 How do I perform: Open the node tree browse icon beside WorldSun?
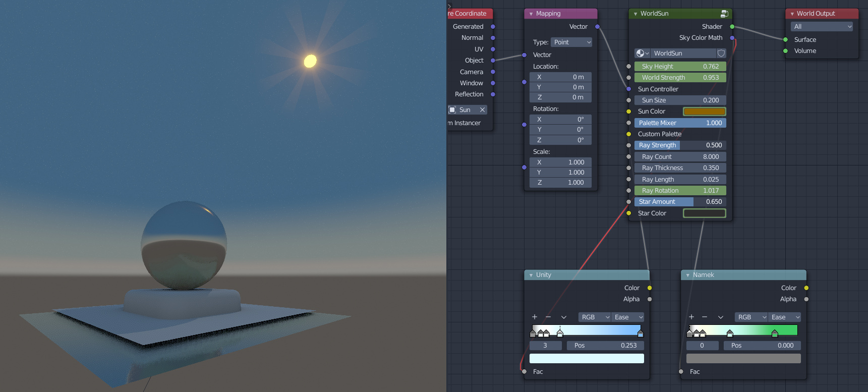642,53
